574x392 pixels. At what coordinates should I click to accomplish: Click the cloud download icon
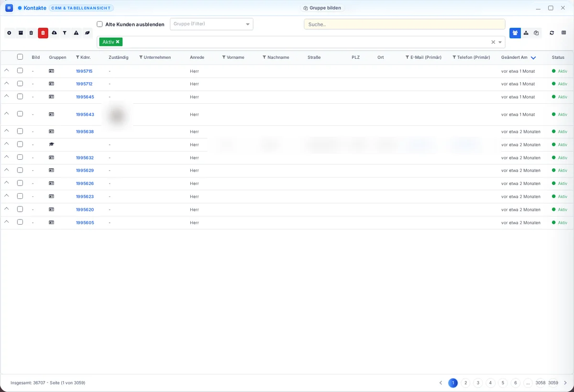click(x=54, y=33)
